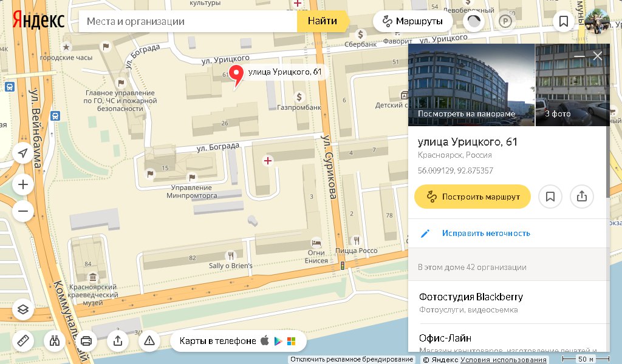Click Построить маршрут button

point(473,197)
